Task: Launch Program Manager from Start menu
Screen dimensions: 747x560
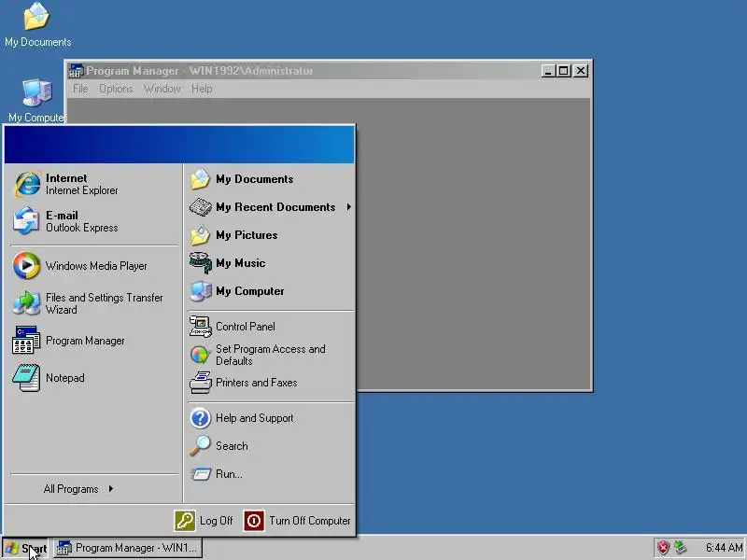Action: [x=94, y=341]
